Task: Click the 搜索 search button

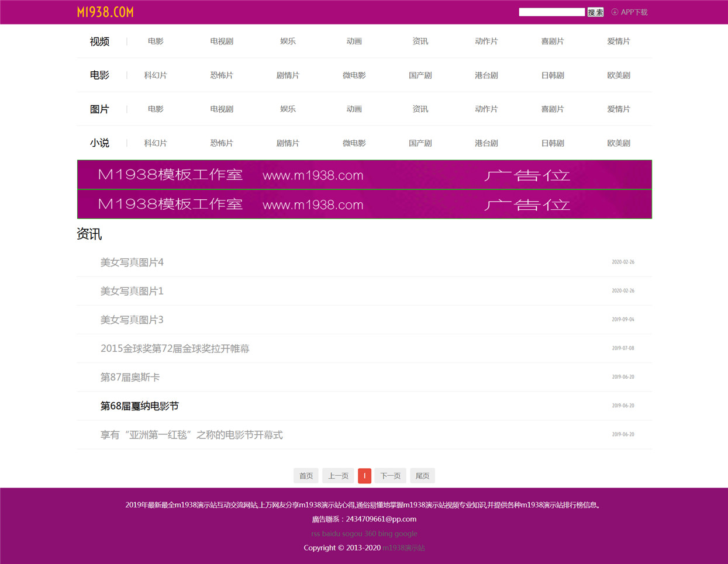Action: tap(595, 12)
